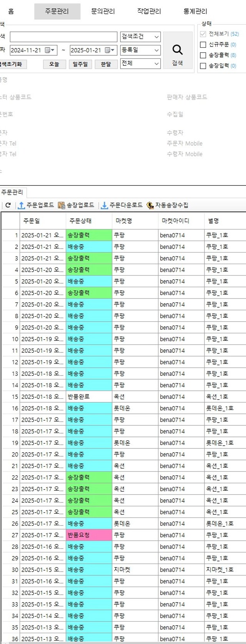Click the 주문업로드 text label
Image resolution: width=246 pixels, height=644 pixels.
pos(40,205)
